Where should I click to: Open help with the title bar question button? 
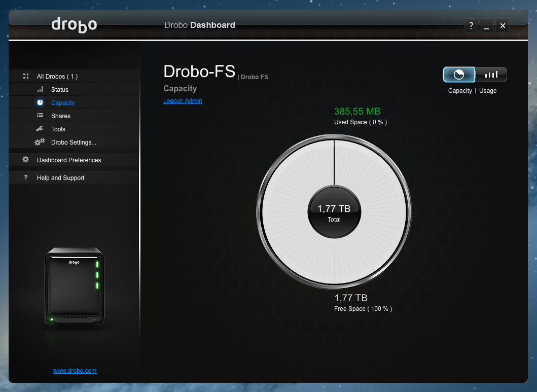(471, 25)
